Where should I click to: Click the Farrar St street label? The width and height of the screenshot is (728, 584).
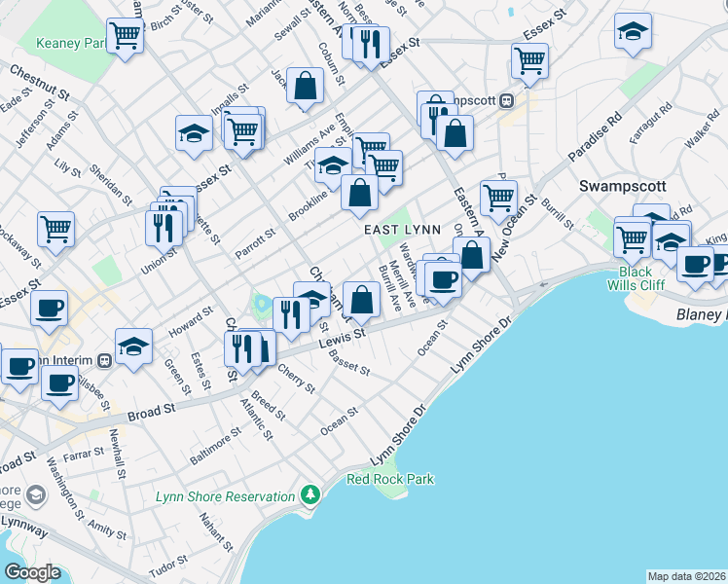click(84, 454)
